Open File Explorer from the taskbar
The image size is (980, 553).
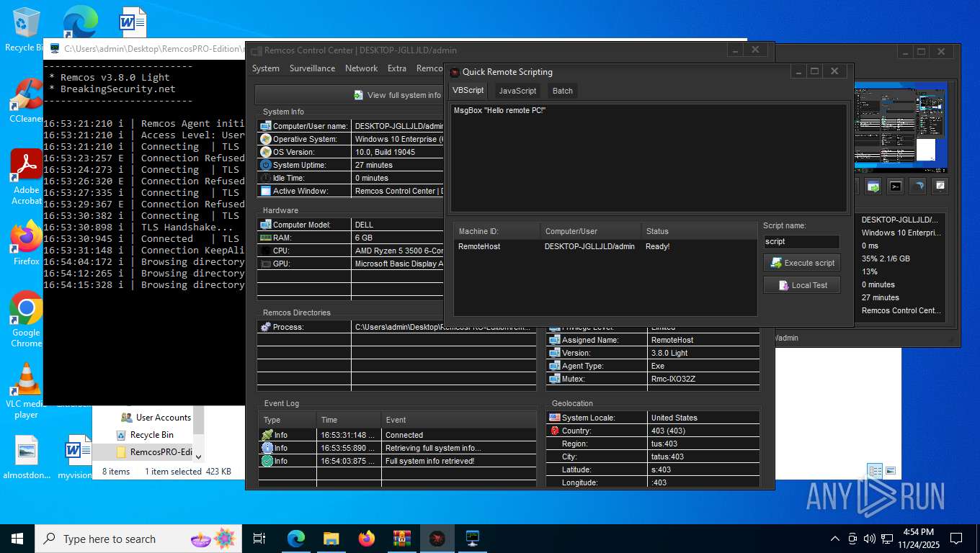[331, 538]
